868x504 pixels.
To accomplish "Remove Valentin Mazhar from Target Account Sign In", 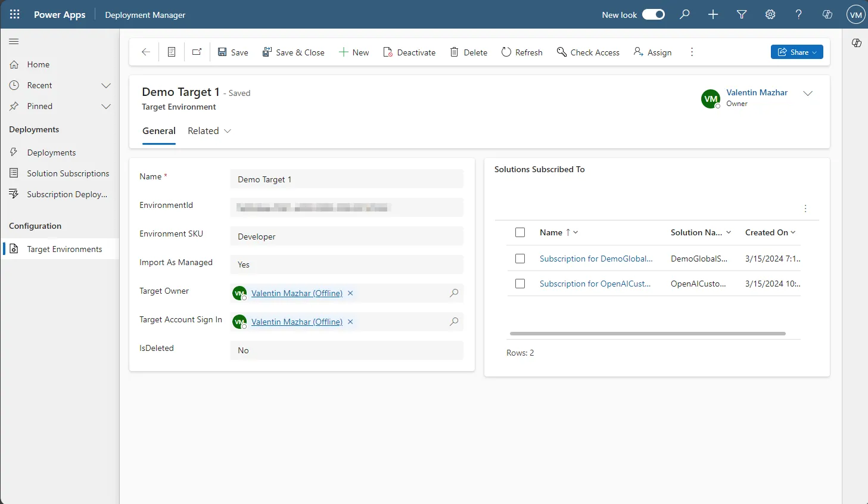I will (x=350, y=322).
